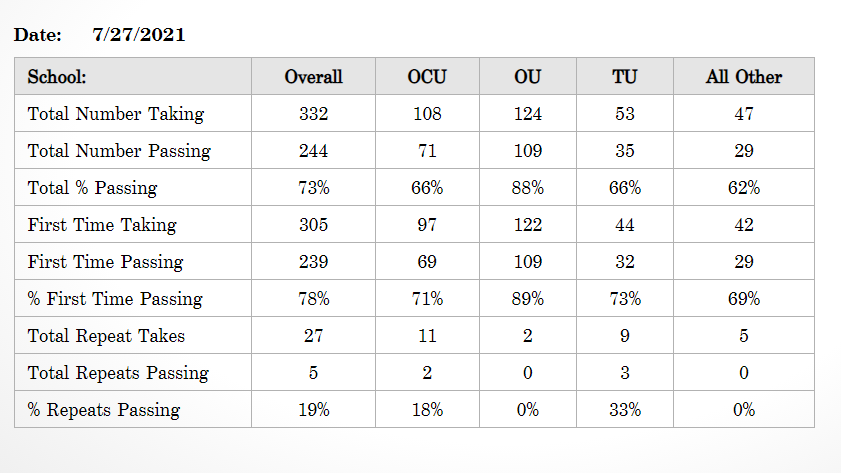Select the First Time Passing row label
Viewport: 841px width, 473px height.
coord(106,262)
